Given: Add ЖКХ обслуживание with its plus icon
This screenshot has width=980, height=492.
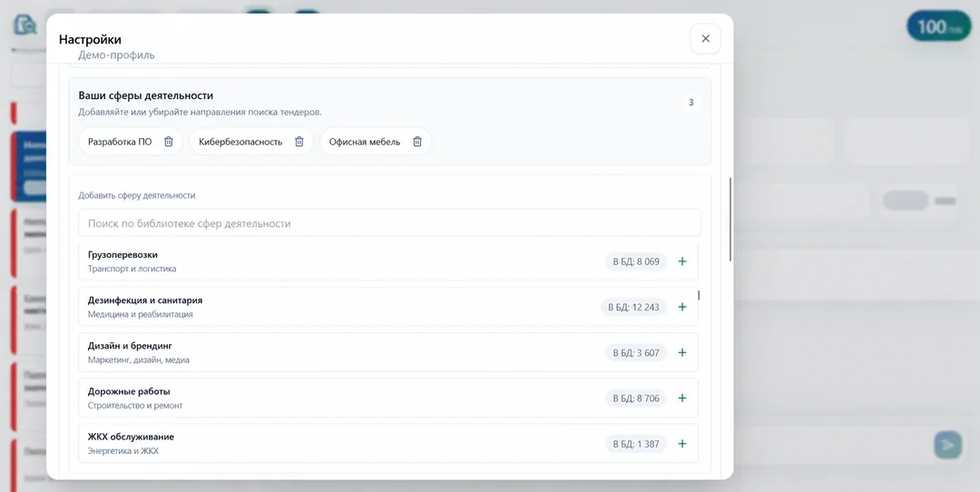Looking at the screenshot, I should [682, 444].
